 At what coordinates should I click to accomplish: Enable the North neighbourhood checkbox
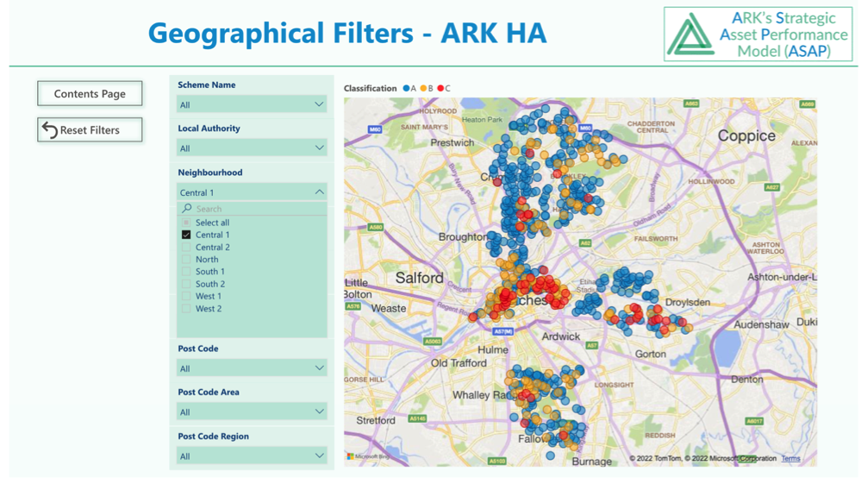(186, 259)
